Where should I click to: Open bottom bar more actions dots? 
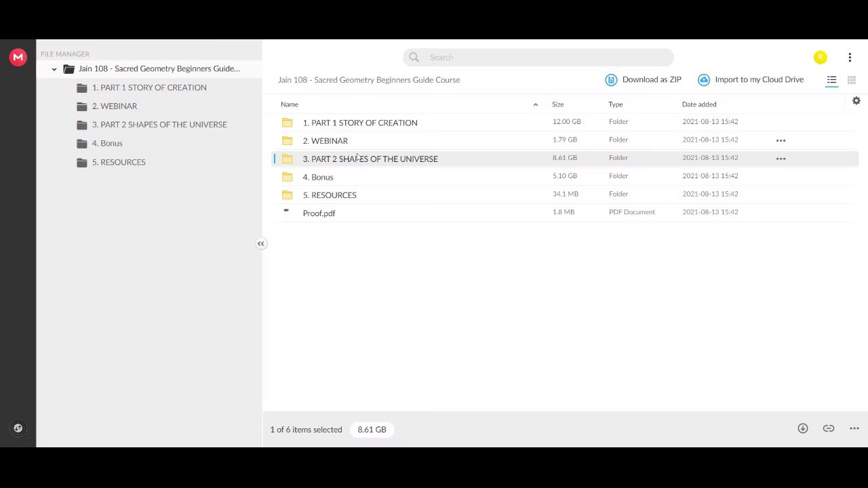coord(854,428)
